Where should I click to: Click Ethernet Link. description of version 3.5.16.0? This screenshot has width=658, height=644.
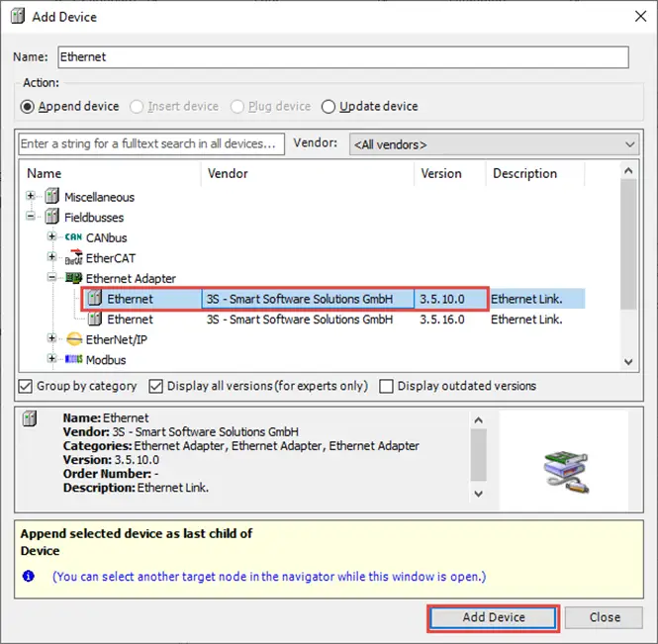526,320
